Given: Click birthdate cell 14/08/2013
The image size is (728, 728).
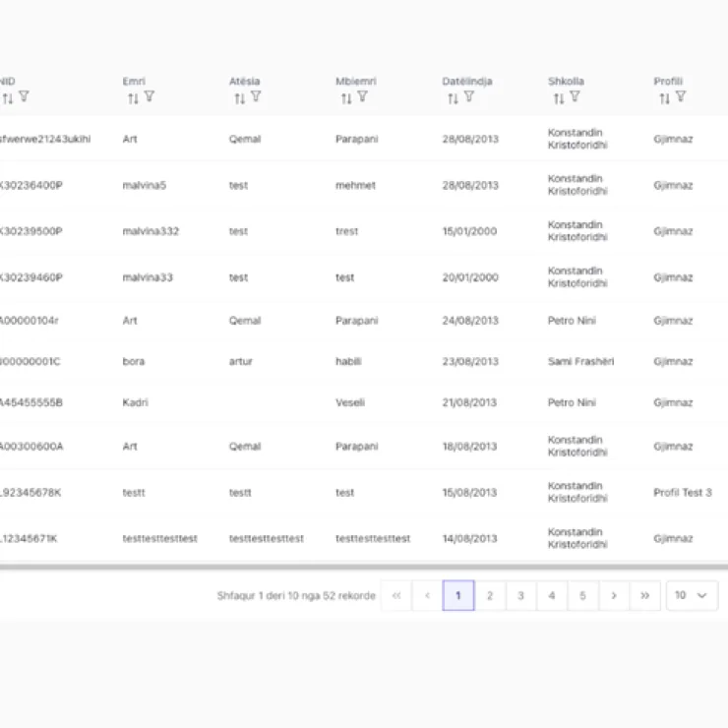Looking at the screenshot, I should tap(469, 538).
